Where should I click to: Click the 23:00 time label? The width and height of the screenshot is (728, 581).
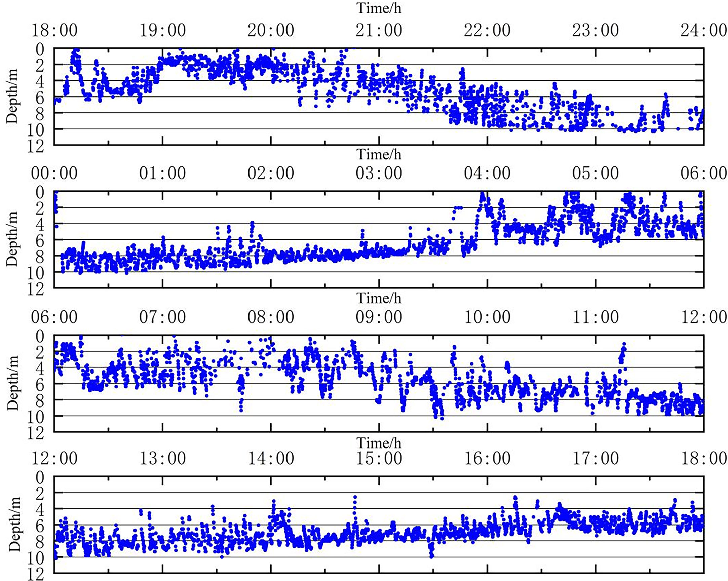596,30
